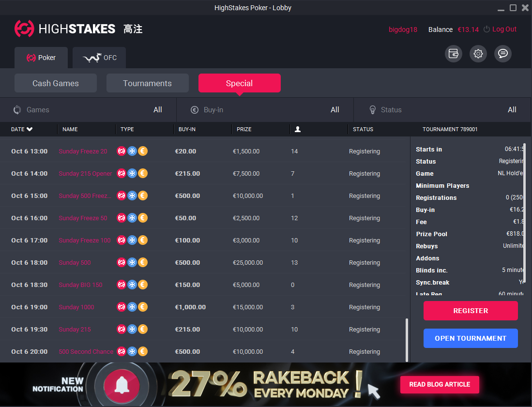Viewport: 532px width, 407px height.
Task: Select the €25,000.00 prize cell
Action: click(248, 262)
